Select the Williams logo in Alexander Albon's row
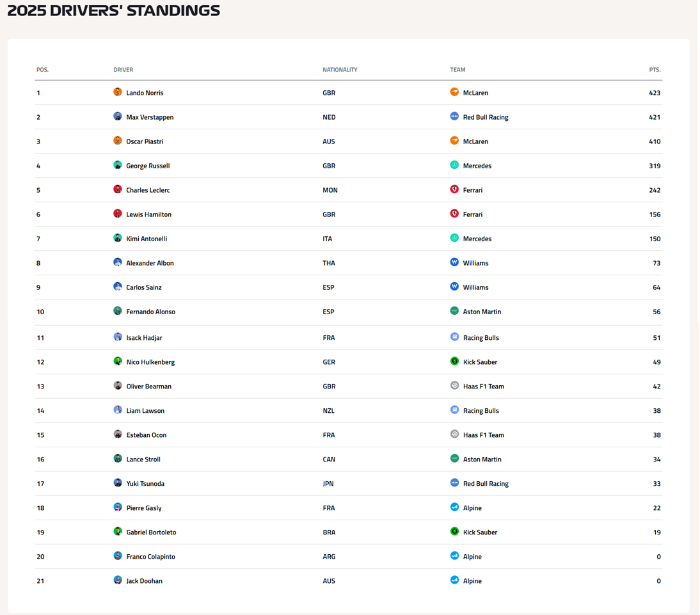The width and height of the screenshot is (700, 615). (454, 262)
